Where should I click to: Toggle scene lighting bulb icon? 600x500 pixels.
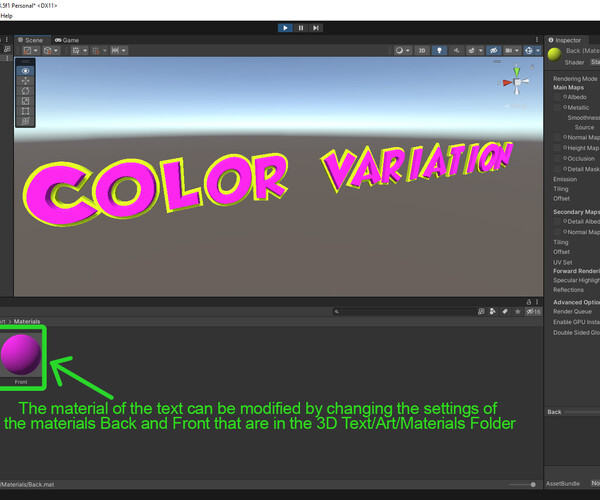(439, 50)
